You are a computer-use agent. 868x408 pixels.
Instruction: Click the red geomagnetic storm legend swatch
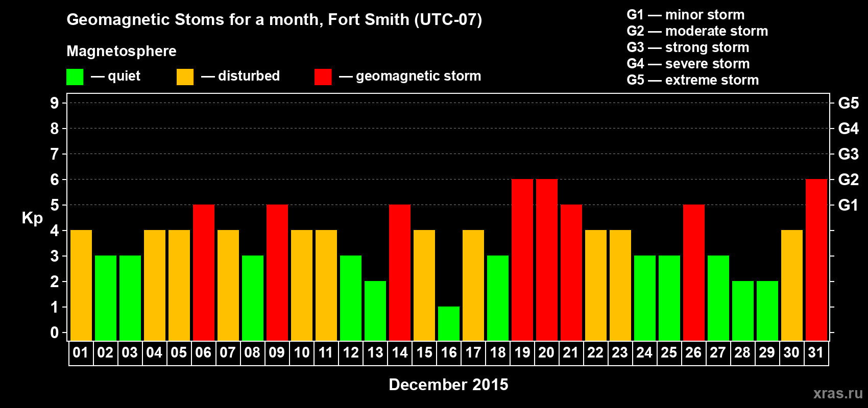point(323,77)
